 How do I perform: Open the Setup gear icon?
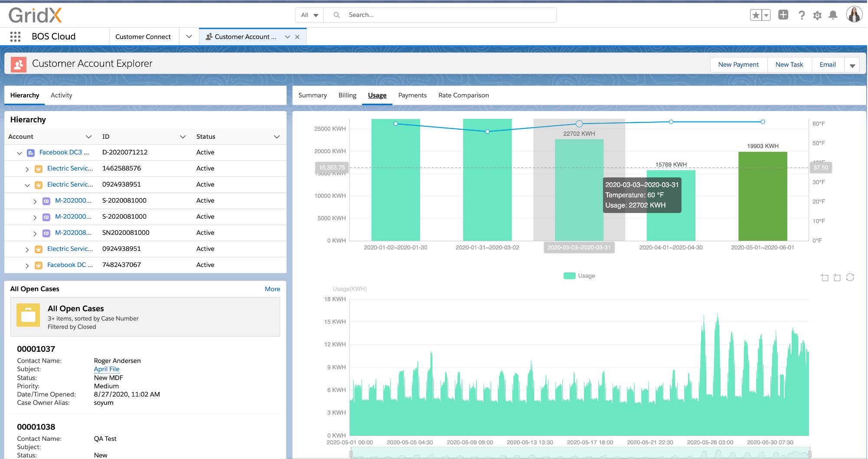817,15
